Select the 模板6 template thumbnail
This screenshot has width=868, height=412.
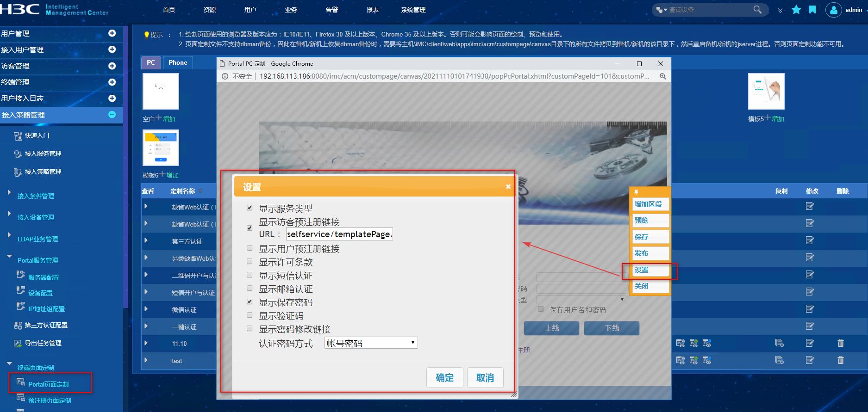(x=161, y=148)
